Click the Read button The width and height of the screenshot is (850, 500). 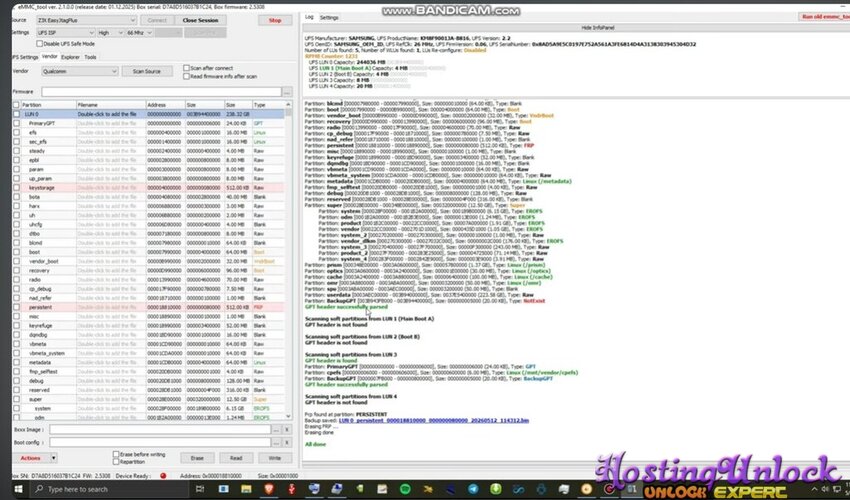[236, 458]
